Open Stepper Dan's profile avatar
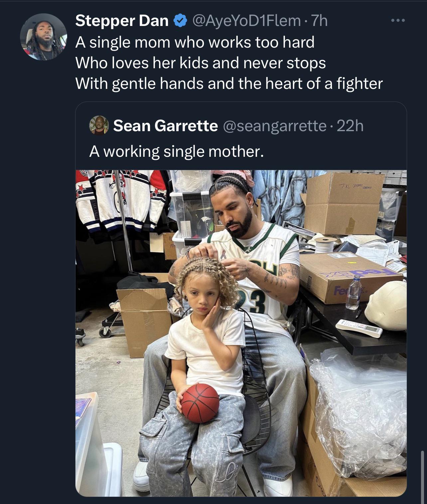 click(x=44, y=37)
